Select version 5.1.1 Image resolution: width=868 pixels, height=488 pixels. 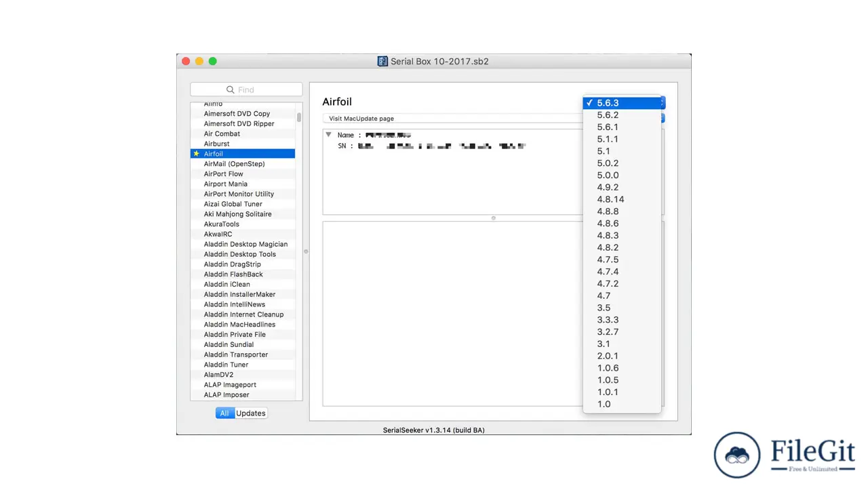[622, 139]
